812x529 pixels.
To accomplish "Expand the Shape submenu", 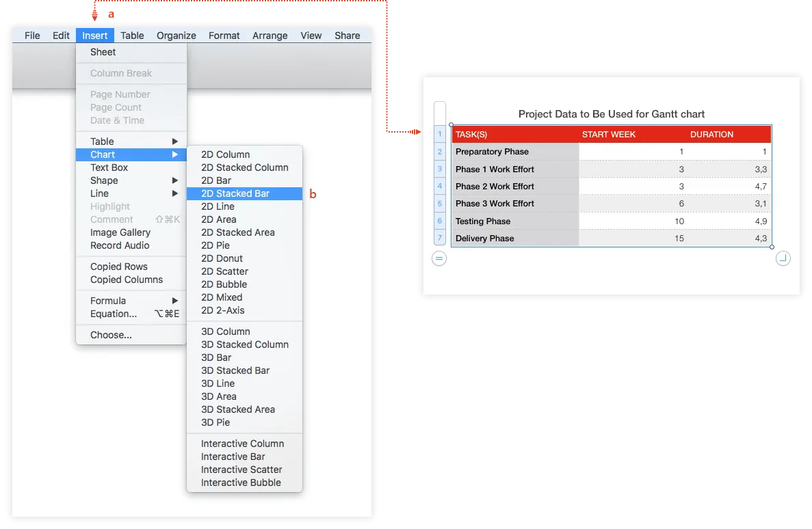I will [131, 180].
